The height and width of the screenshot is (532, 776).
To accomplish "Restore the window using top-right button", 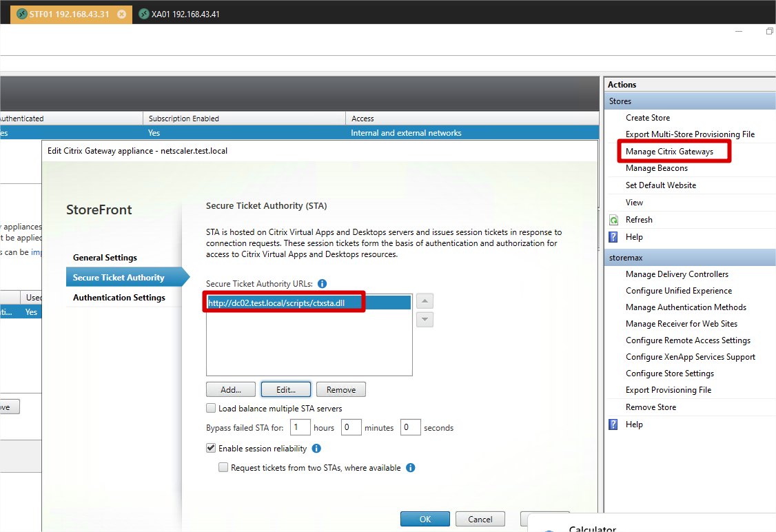I will 769,31.
